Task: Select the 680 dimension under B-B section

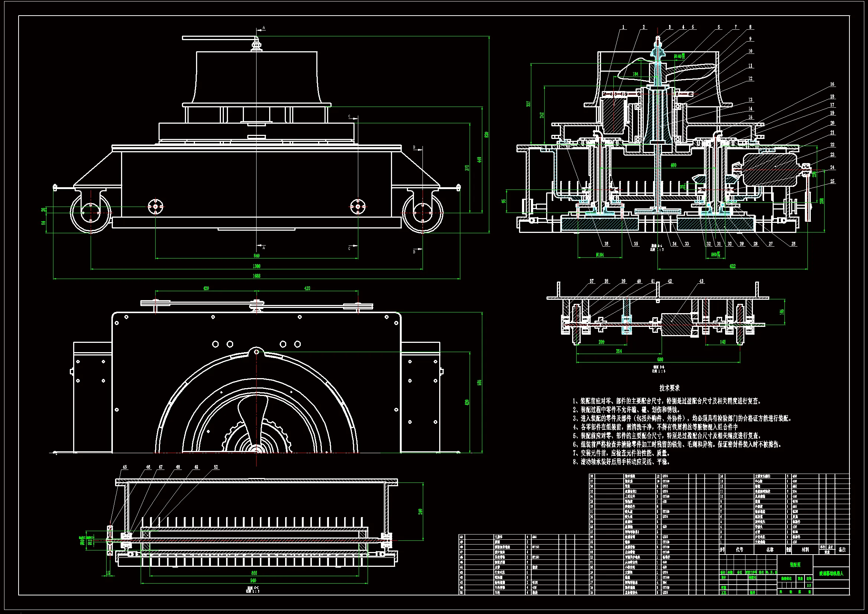Action: (660, 360)
